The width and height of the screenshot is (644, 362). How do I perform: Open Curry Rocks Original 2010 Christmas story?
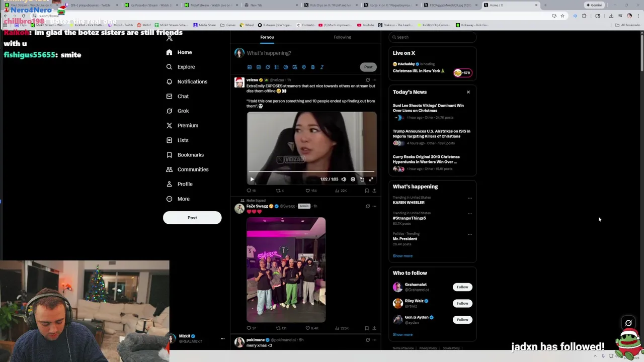click(x=432, y=162)
